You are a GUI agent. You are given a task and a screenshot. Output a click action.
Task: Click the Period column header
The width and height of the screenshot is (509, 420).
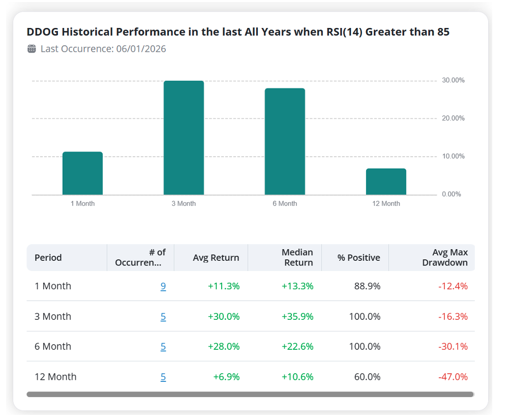(67, 258)
